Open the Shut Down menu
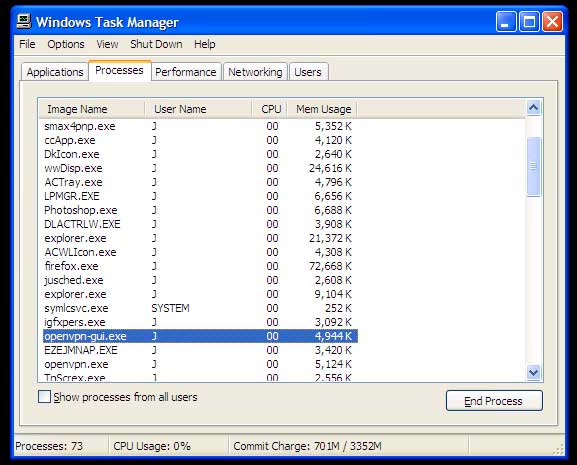Screen dimensions: 577x465 tap(156, 44)
